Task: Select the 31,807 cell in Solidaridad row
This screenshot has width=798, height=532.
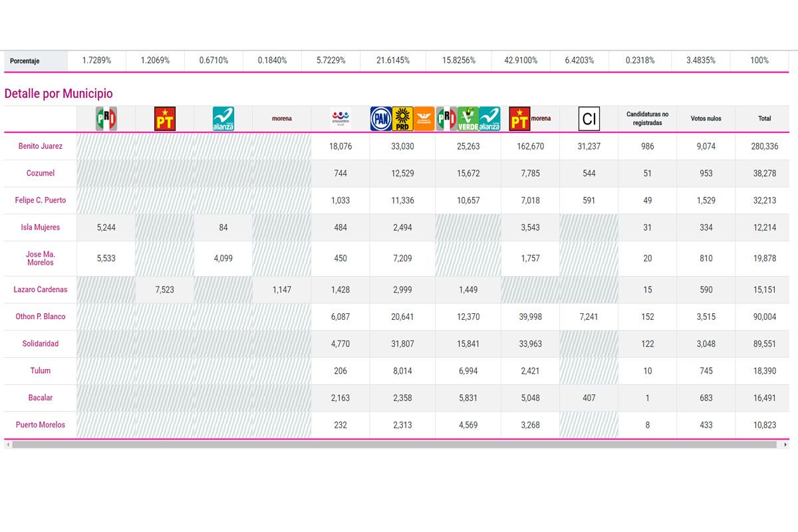Action: (402, 344)
